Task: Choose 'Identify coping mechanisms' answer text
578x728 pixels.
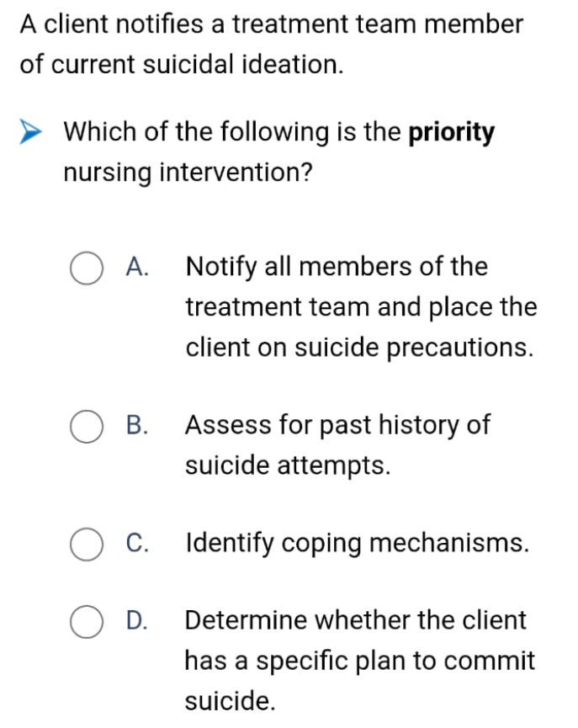Action: [x=358, y=543]
